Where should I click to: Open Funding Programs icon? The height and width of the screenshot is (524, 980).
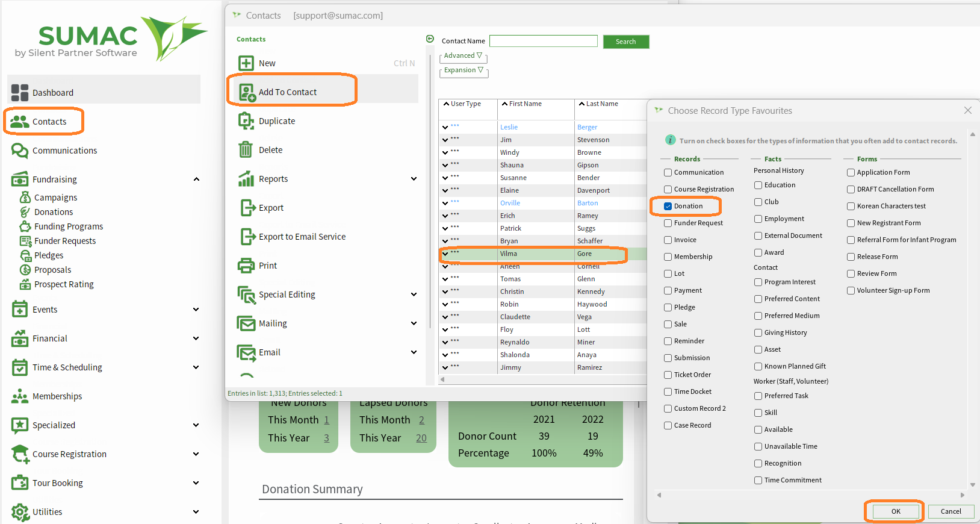(x=25, y=226)
